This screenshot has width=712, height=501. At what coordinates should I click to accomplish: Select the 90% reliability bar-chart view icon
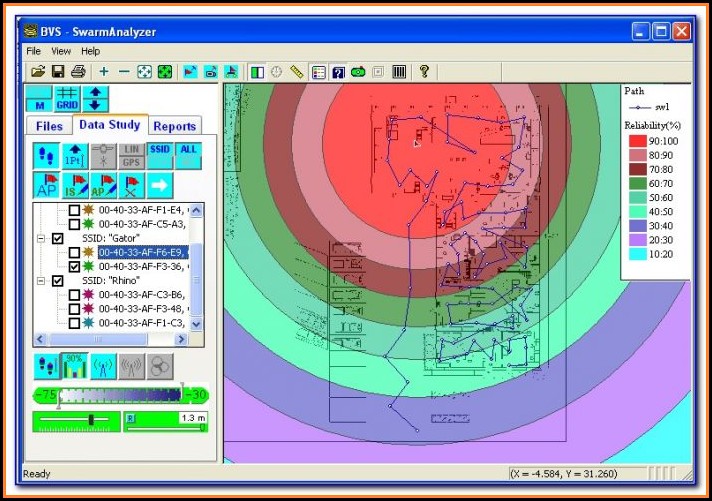(74, 366)
